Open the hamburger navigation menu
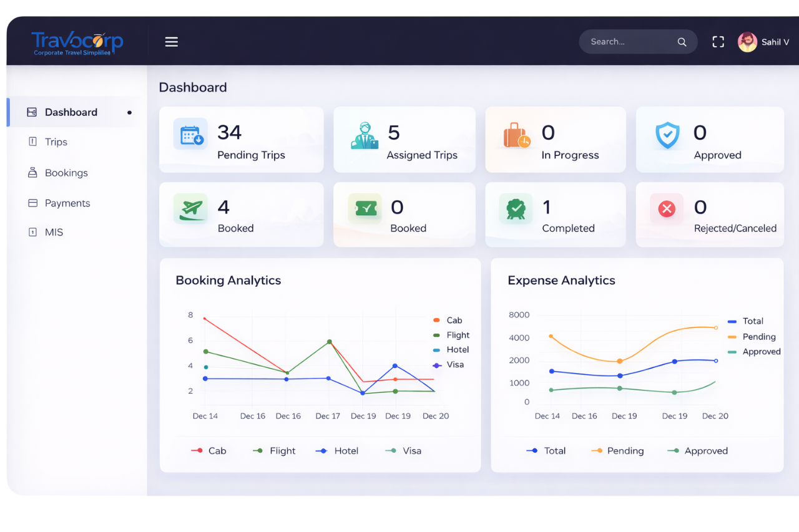Viewport: 799px width, 532px height. (x=171, y=41)
